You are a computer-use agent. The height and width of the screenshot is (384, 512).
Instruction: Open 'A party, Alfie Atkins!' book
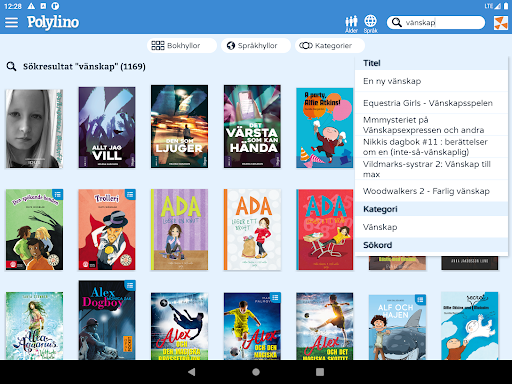(x=325, y=128)
